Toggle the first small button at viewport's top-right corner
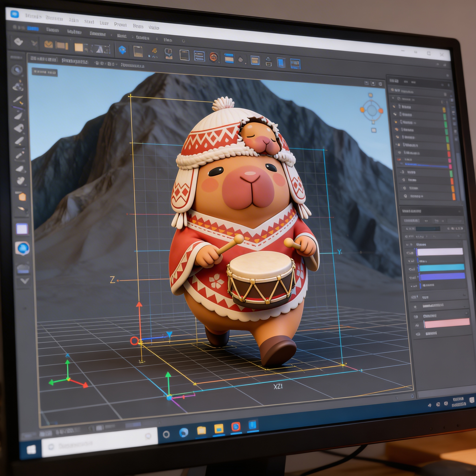Image resolution: width=476 pixels, height=476 pixels. 366,83
